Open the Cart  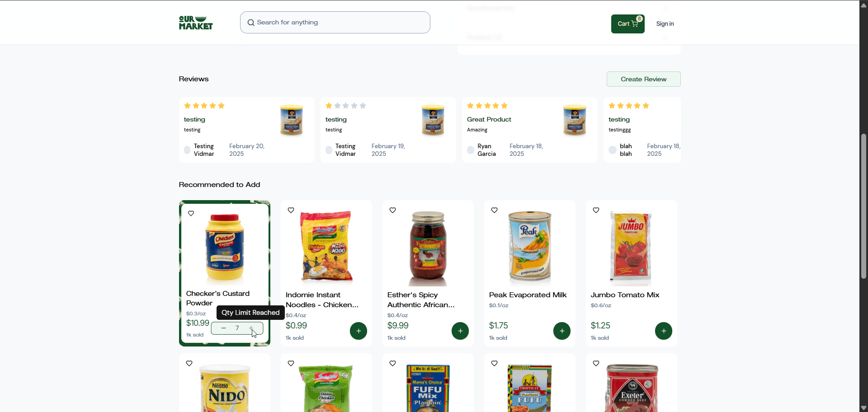(x=627, y=24)
